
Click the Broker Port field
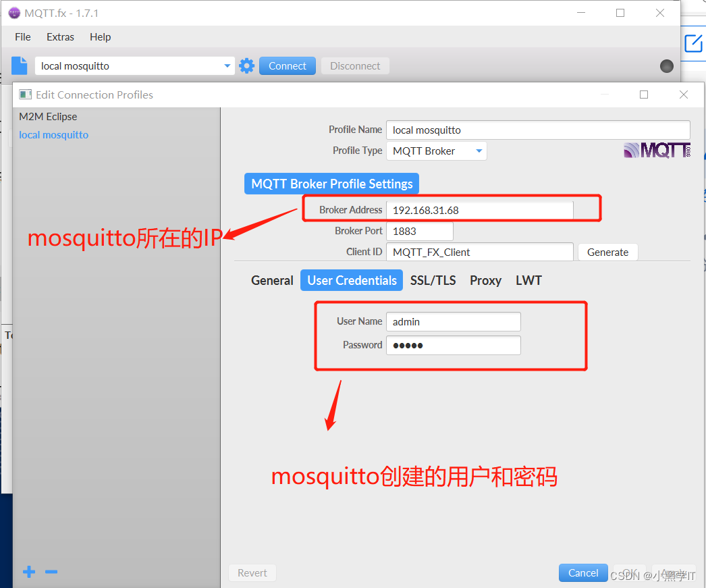pos(420,231)
